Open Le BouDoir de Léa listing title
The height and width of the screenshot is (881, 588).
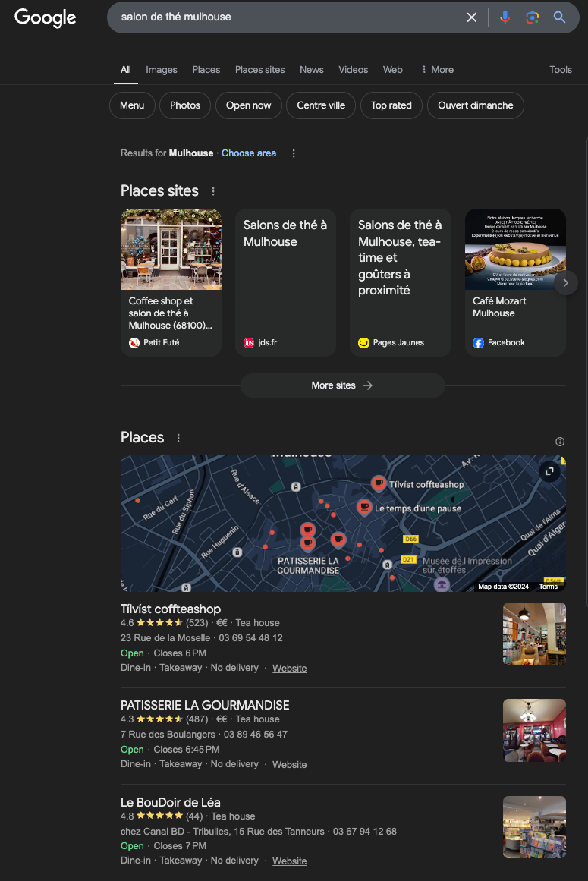pyautogui.click(x=170, y=802)
